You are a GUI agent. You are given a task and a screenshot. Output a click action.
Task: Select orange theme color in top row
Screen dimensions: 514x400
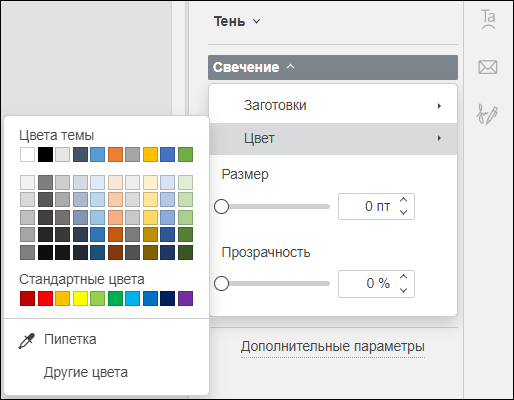(115, 155)
